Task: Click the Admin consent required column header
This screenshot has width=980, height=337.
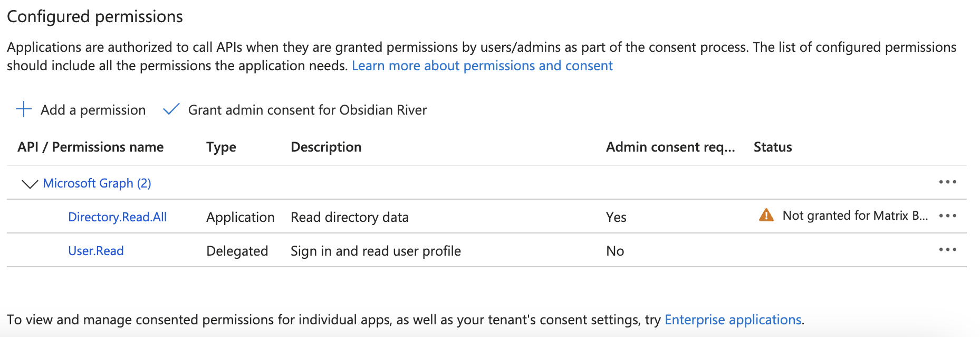Action: click(x=670, y=147)
